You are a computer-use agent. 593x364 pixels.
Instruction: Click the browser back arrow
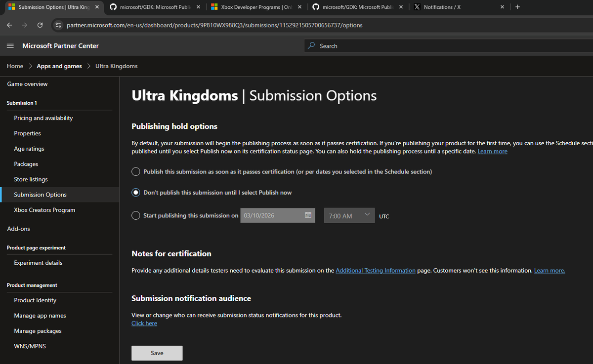coord(9,25)
